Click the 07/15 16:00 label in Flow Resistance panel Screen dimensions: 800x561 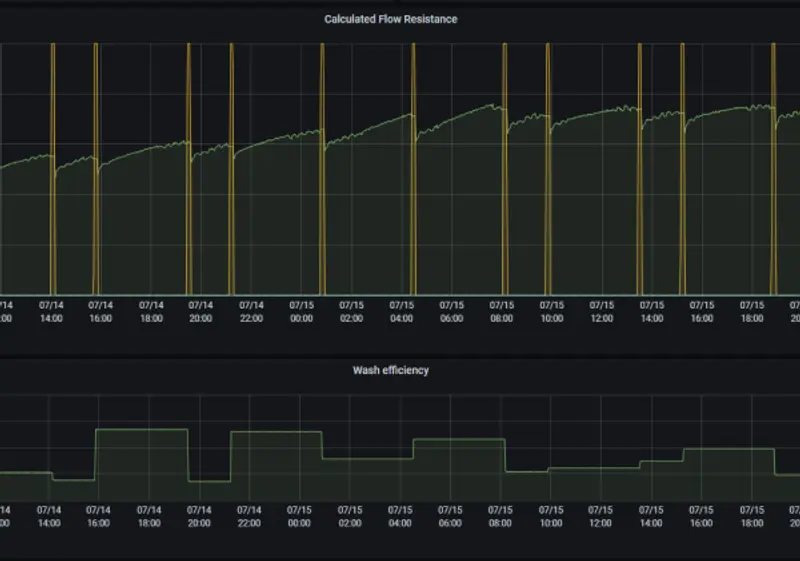click(702, 312)
